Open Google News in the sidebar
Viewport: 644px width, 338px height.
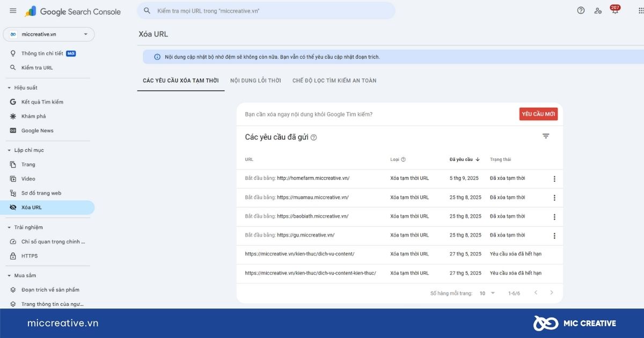click(x=37, y=130)
